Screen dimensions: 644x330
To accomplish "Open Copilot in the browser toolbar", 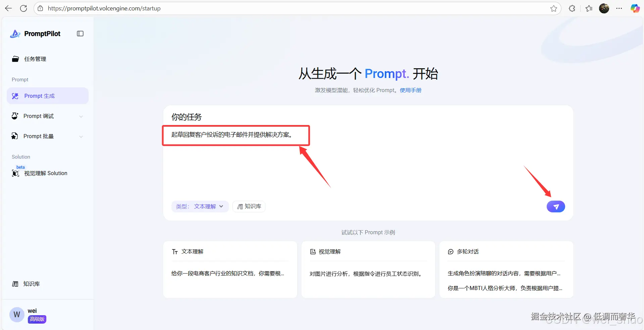I will tap(635, 8).
